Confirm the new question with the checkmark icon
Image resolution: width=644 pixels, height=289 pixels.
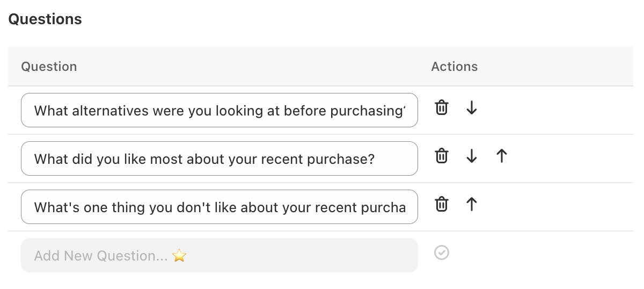[x=442, y=252]
